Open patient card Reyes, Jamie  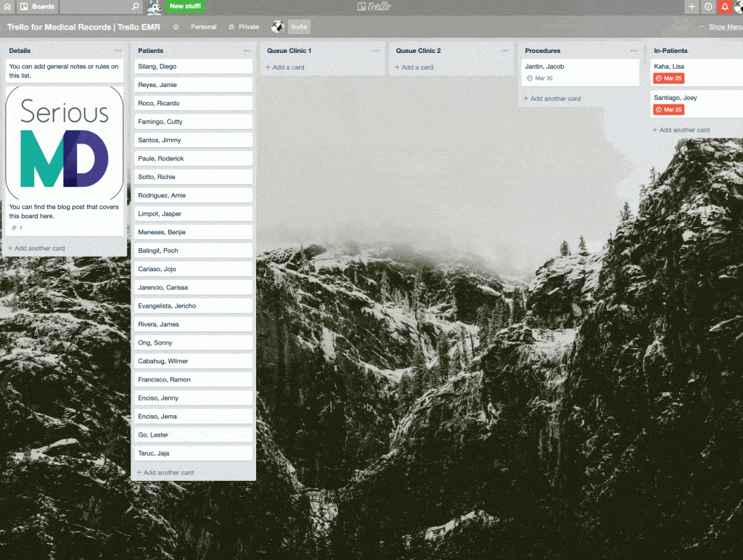pyautogui.click(x=193, y=85)
